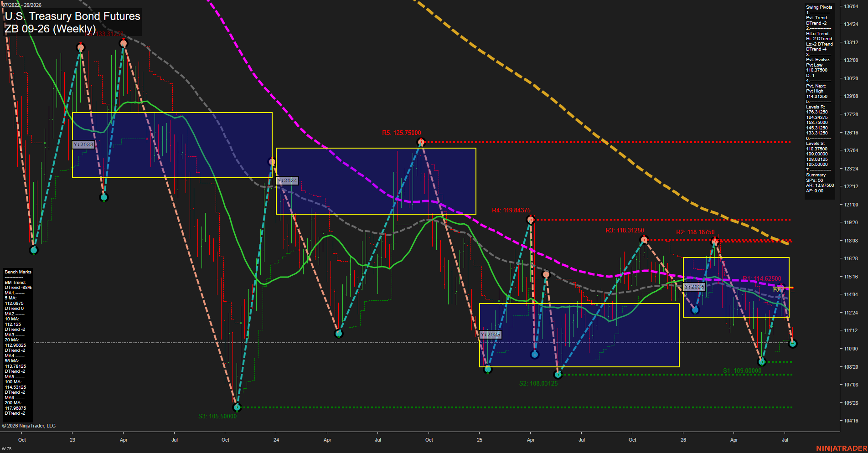
Task: Click the year 25 label on the time axis
Action: [480, 440]
